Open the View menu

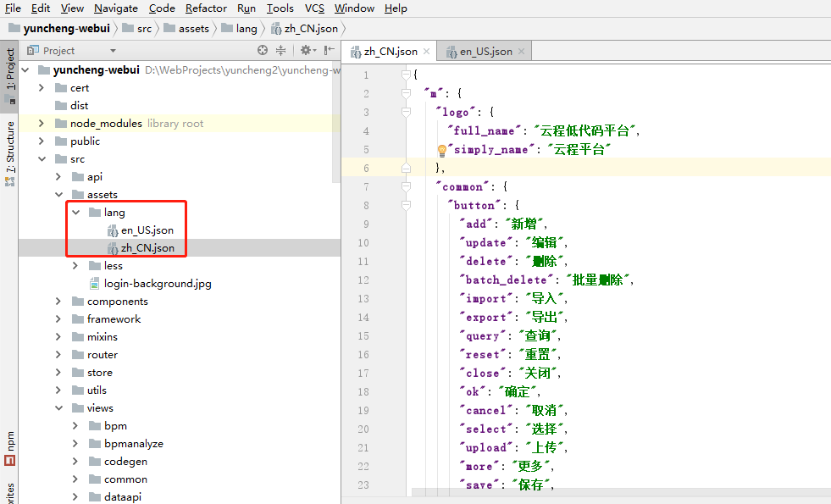[x=72, y=8]
